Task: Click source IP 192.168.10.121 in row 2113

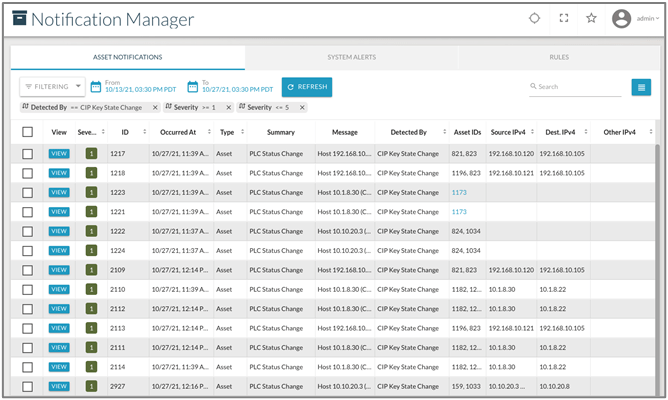Action: [x=511, y=328]
